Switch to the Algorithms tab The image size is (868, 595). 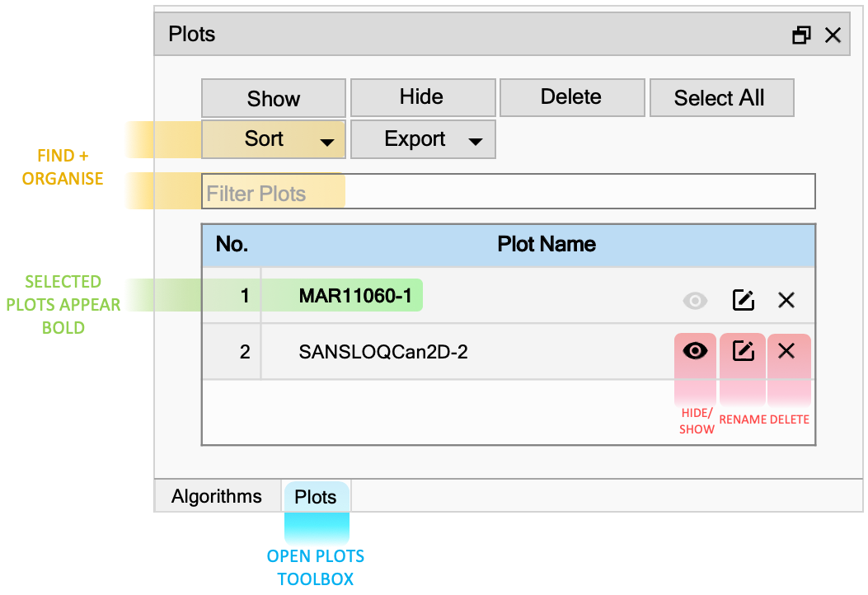click(x=217, y=496)
